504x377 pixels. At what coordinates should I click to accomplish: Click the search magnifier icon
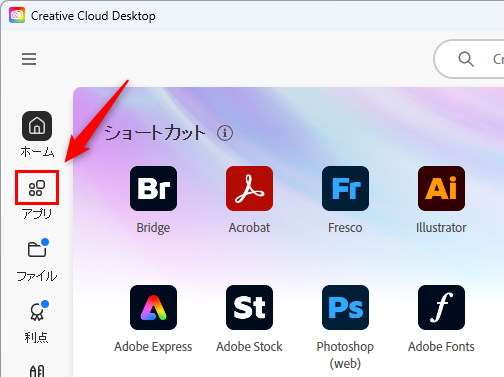(x=466, y=59)
